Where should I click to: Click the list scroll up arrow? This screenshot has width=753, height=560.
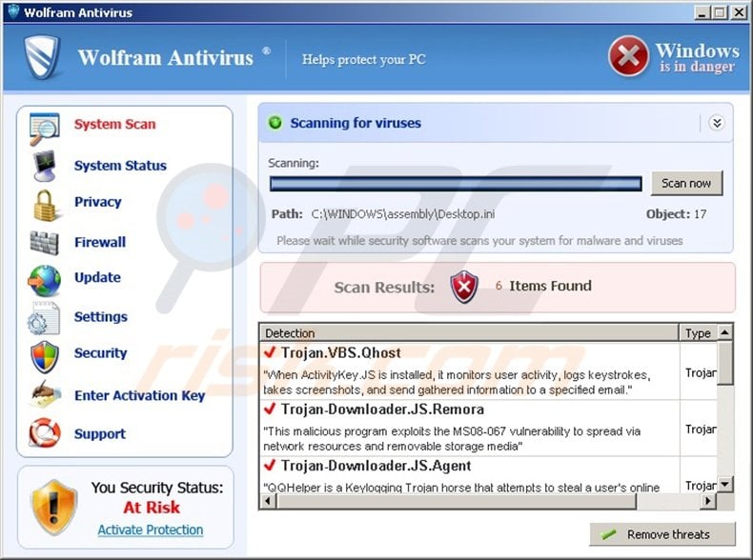coord(725,332)
